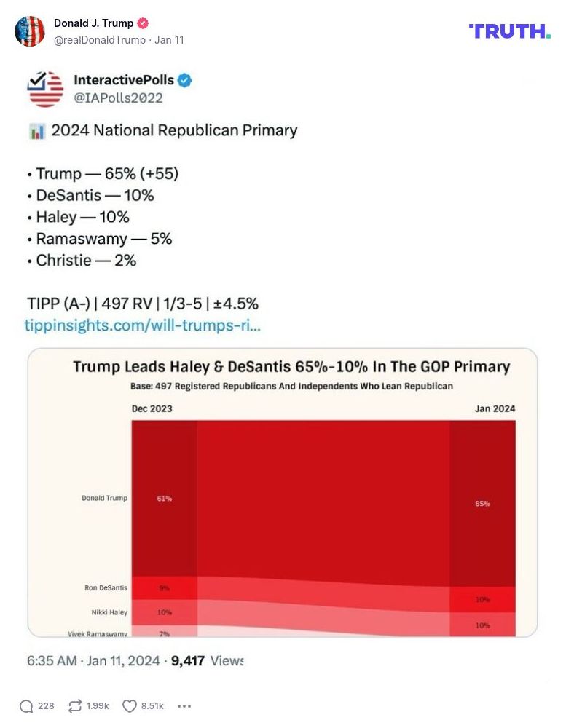
Task: Click Donald Trump's red verified badge
Action: click(143, 23)
